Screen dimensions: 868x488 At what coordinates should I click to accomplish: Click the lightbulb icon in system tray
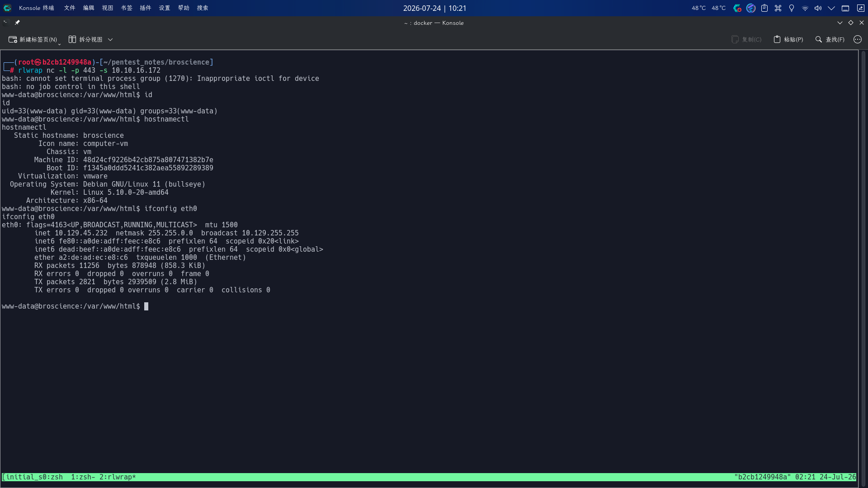click(x=792, y=8)
